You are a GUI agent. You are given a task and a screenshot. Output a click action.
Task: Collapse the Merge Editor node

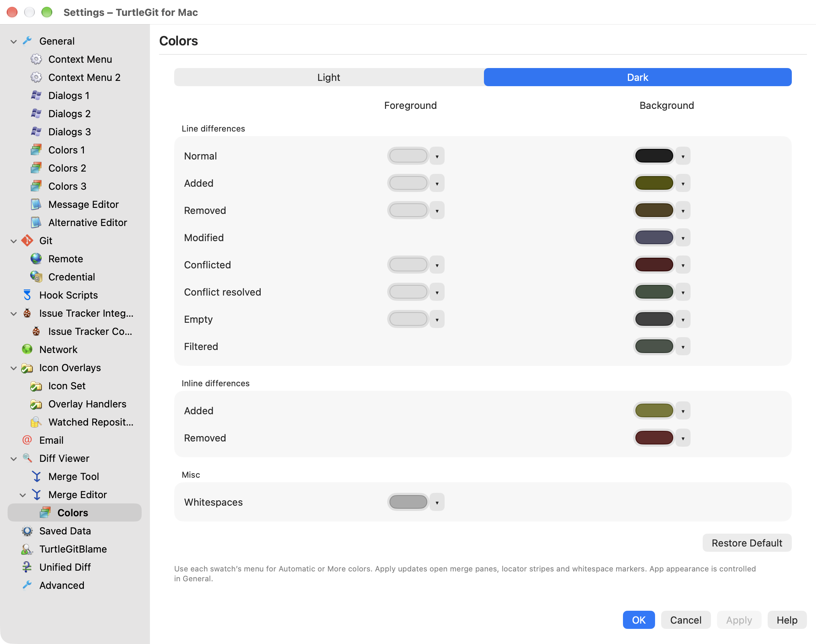click(23, 495)
